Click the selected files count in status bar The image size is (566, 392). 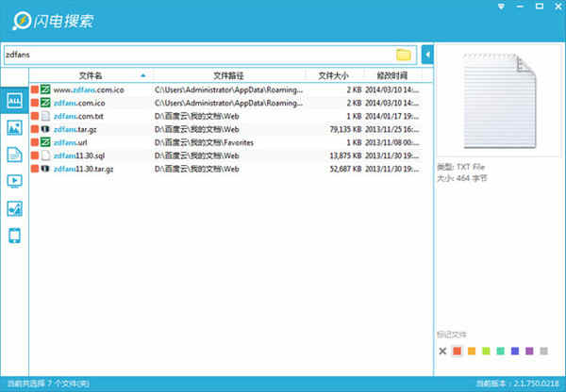48,384
